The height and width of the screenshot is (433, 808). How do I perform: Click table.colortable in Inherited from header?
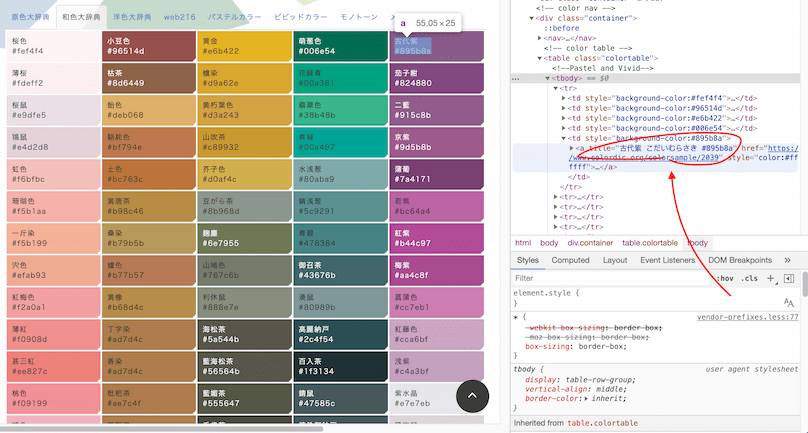tap(602, 423)
